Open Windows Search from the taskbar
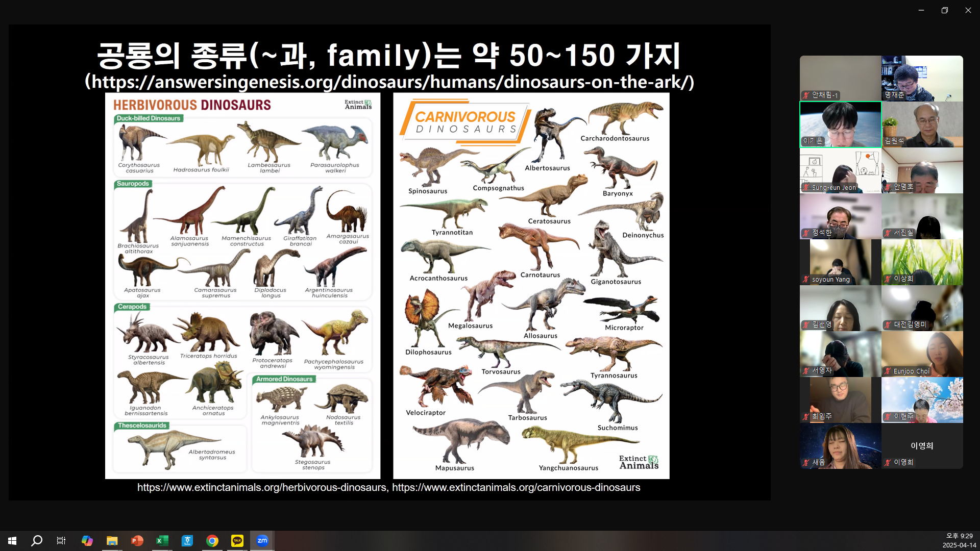 [37, 540]
